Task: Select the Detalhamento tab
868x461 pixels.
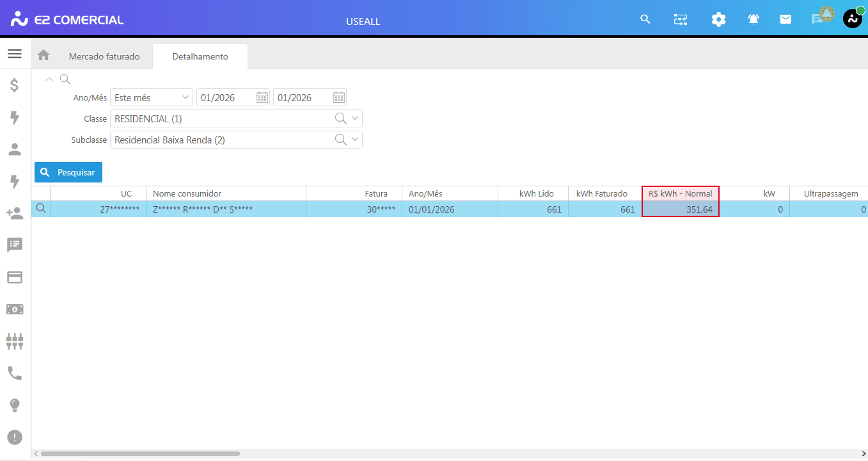Action: pyautogui.click(x=200, y=56)
